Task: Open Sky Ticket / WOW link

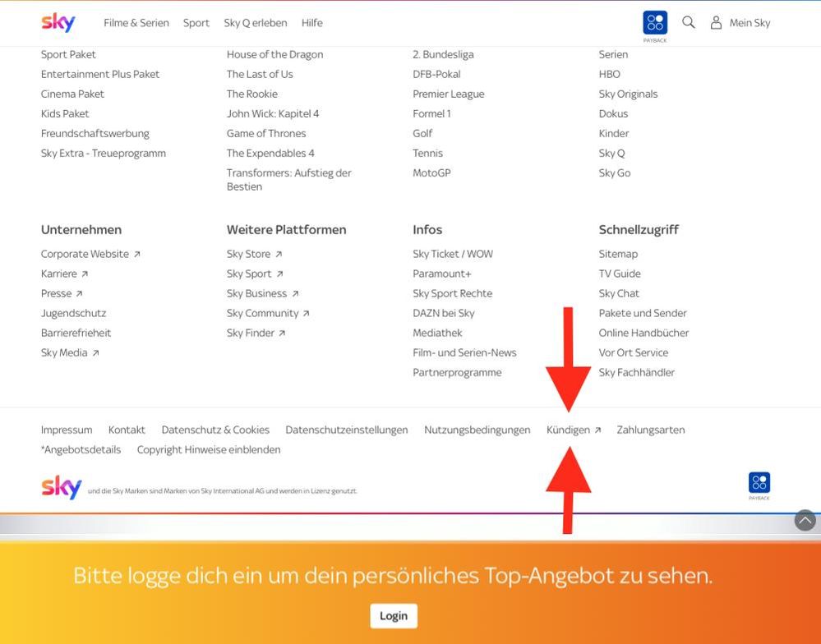Action: coord(453,255)
